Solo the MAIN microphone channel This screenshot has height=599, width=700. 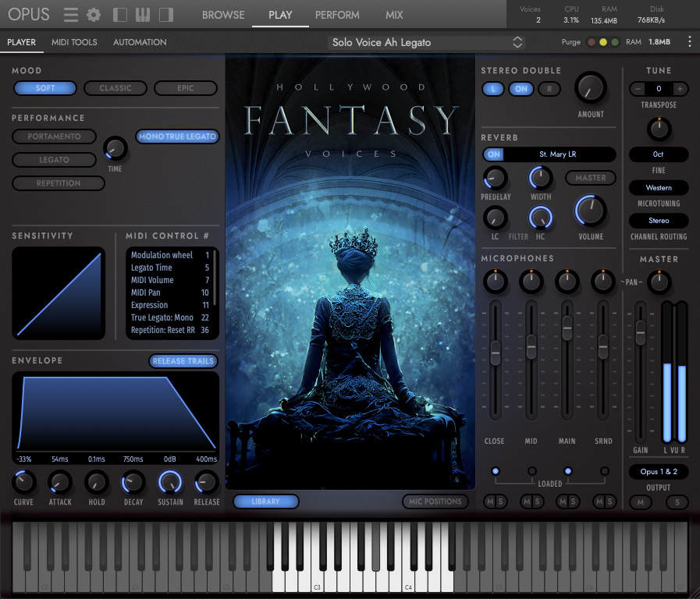pos(573,502)
